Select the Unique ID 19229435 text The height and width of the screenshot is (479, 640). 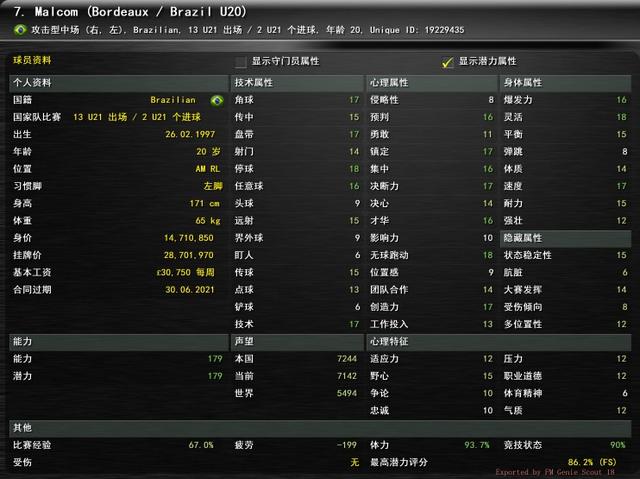[x=417, y=30]
